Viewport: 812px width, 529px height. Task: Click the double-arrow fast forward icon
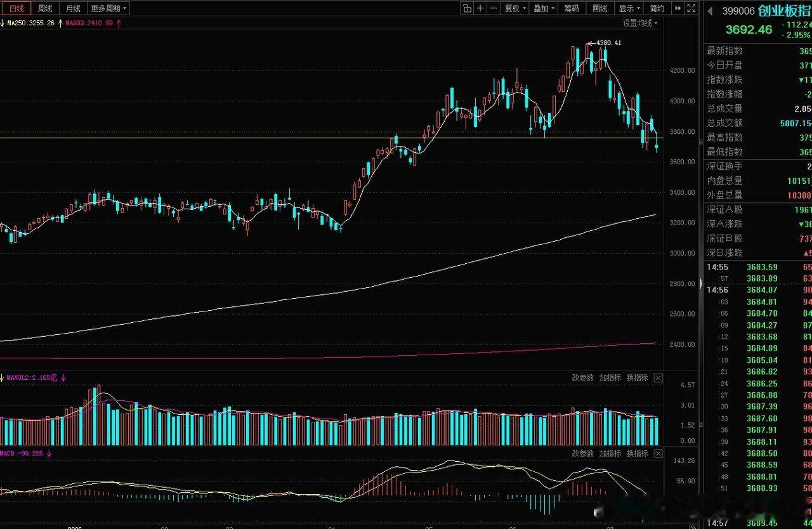pos(678,8)
